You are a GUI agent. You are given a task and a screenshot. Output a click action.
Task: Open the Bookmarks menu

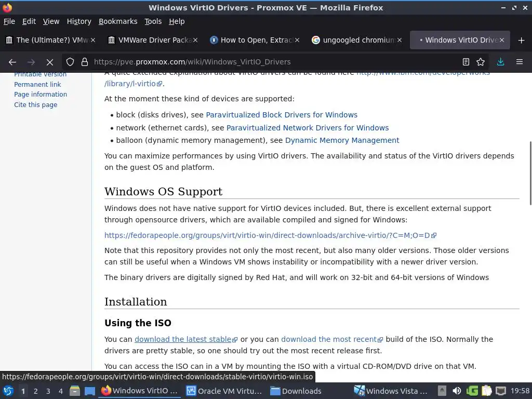point(118,21)
